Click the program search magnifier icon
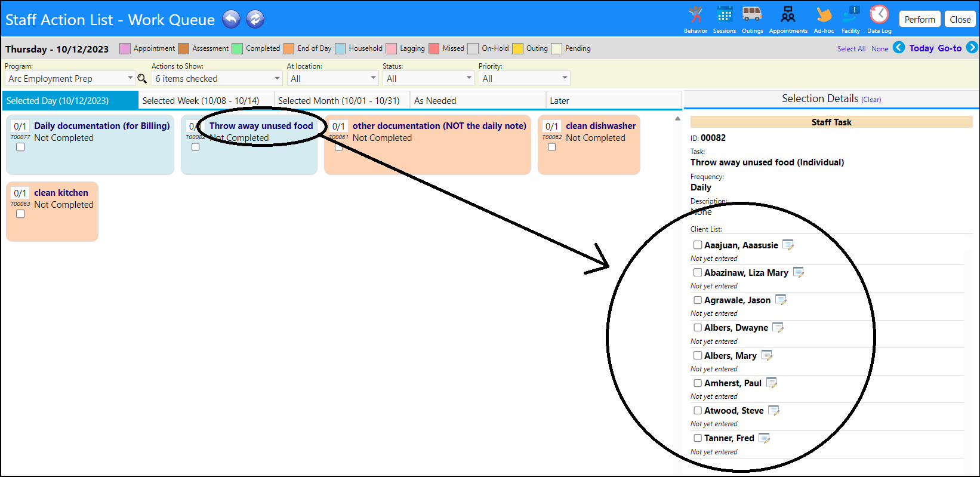The width and height of the screenshot is (980, 477). [142, 78]
